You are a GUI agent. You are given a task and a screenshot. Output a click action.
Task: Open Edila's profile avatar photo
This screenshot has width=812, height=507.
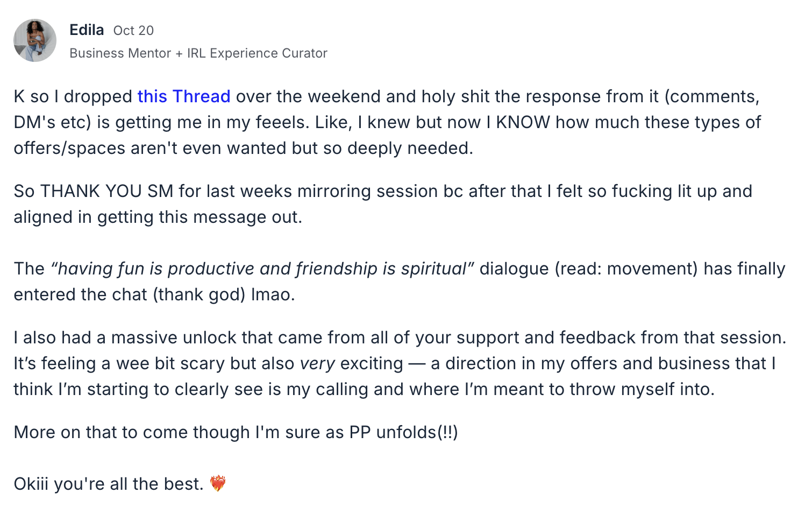tap(35, 40)
